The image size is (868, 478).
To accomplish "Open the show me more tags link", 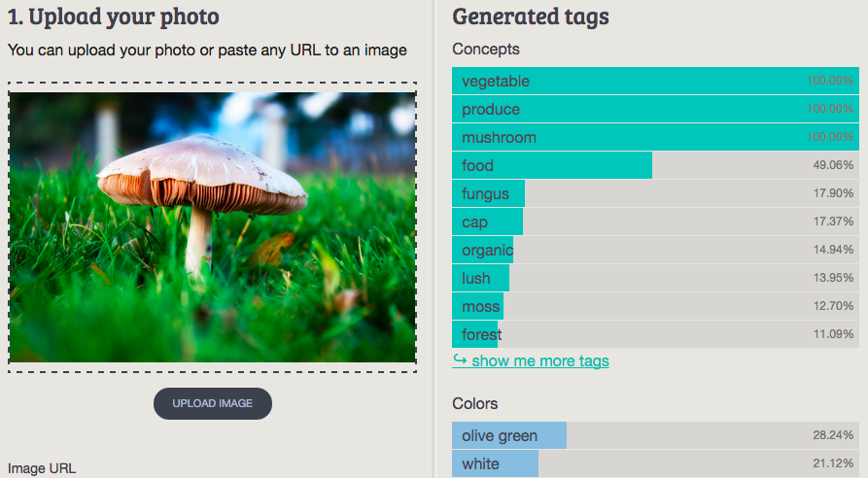I will coord(540,361).
